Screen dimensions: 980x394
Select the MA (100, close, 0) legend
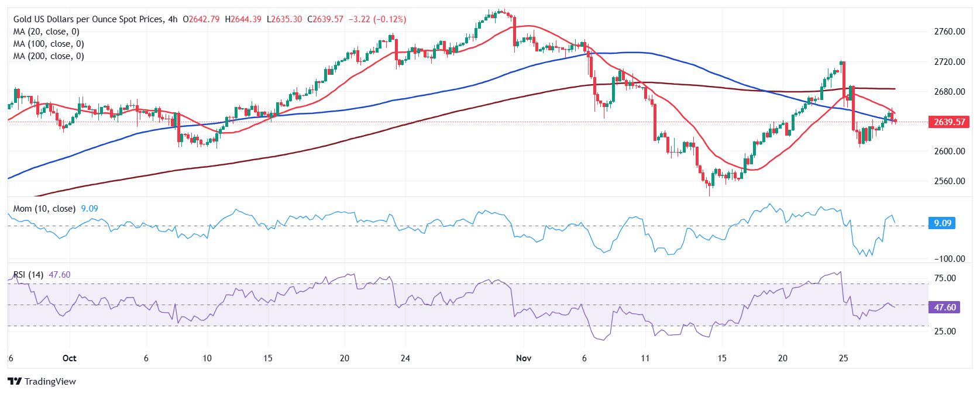[49, 44]
